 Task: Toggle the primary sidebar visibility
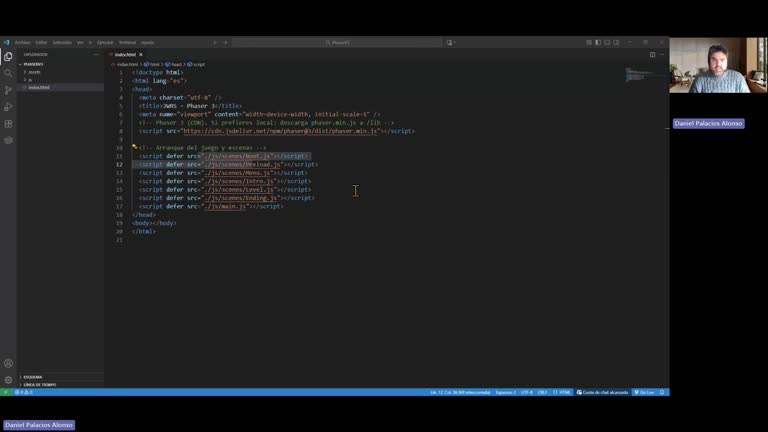point(598,43)
